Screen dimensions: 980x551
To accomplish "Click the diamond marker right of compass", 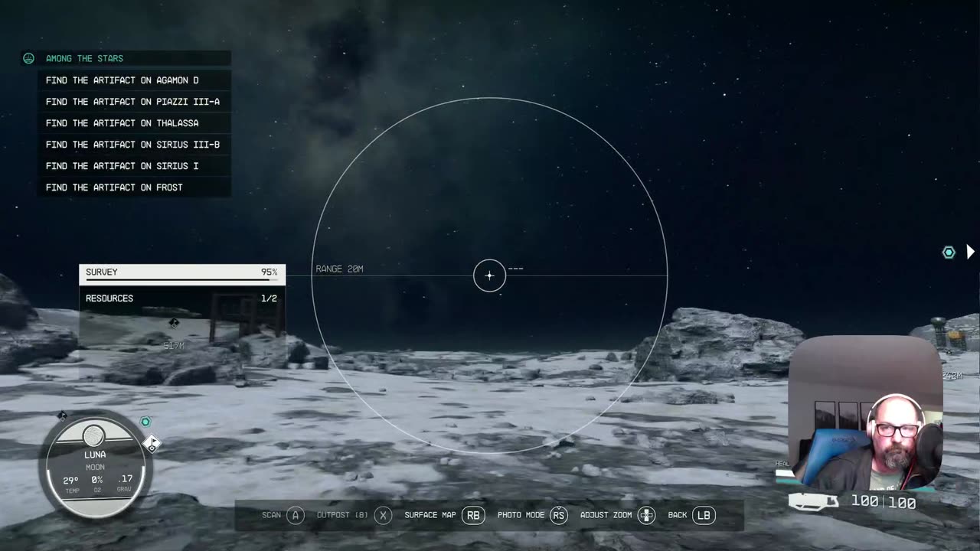I will (x=152, y=443).
